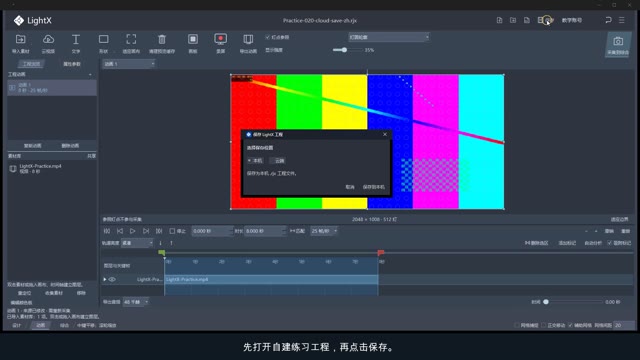Collapse the project animations panel arrow
This screenshot has width=640, height=360.
90,75
